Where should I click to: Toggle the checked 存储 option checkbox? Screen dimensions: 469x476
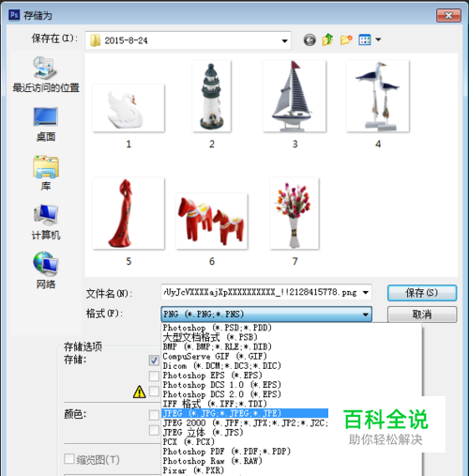154,361
